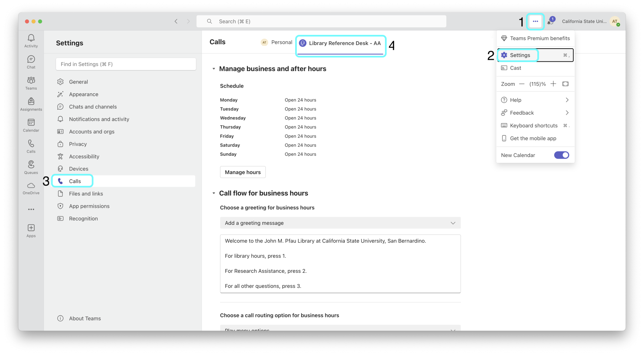Click the fit-to-screen zoom icon
The height and width of the screenshot is (355, 644).
point(566,84)
